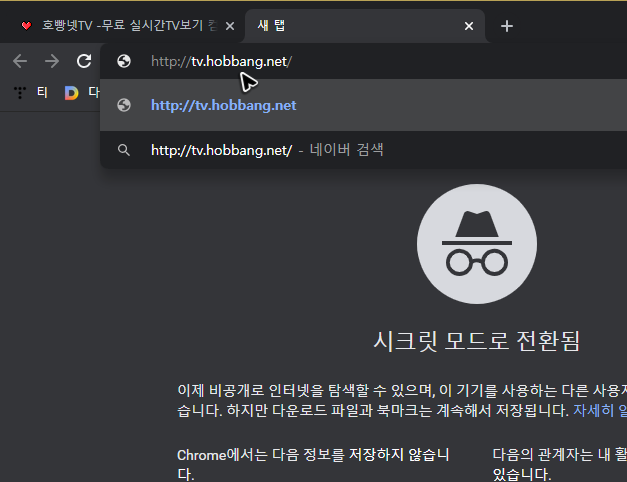627x482 pixels.
Task: Reload the page with the refresh icon
Action: pyautogui.click(x=84, y=61)
